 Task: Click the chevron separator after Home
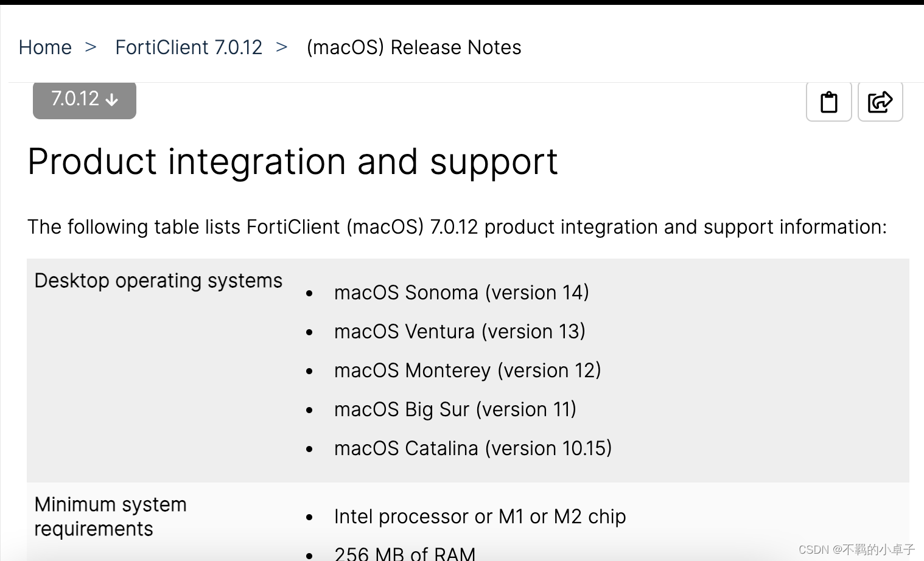(x=91, y=47)
